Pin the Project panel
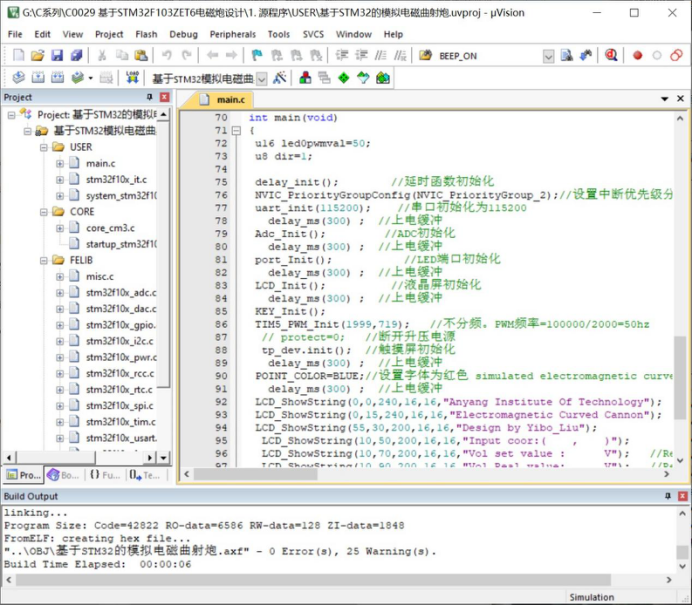692x605 pixels. tap(150, 97)
